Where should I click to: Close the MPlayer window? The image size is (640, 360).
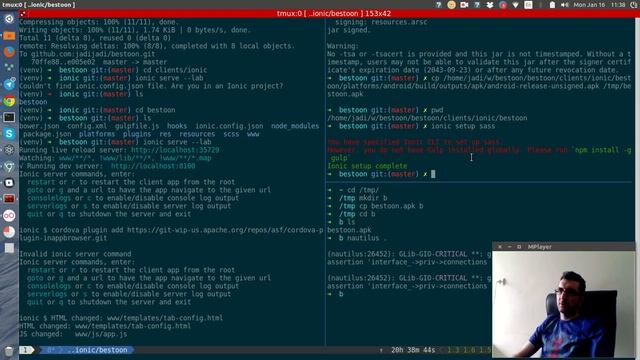pos(500,247)
